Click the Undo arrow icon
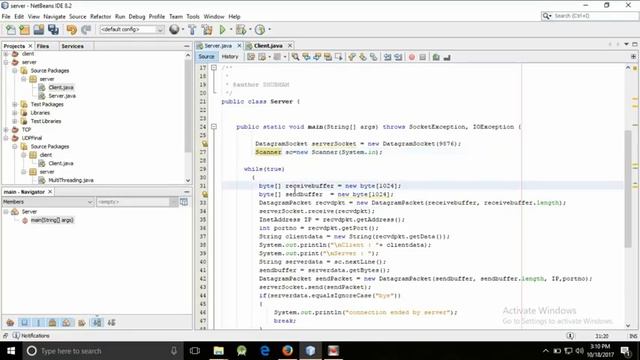 [71, 29]
